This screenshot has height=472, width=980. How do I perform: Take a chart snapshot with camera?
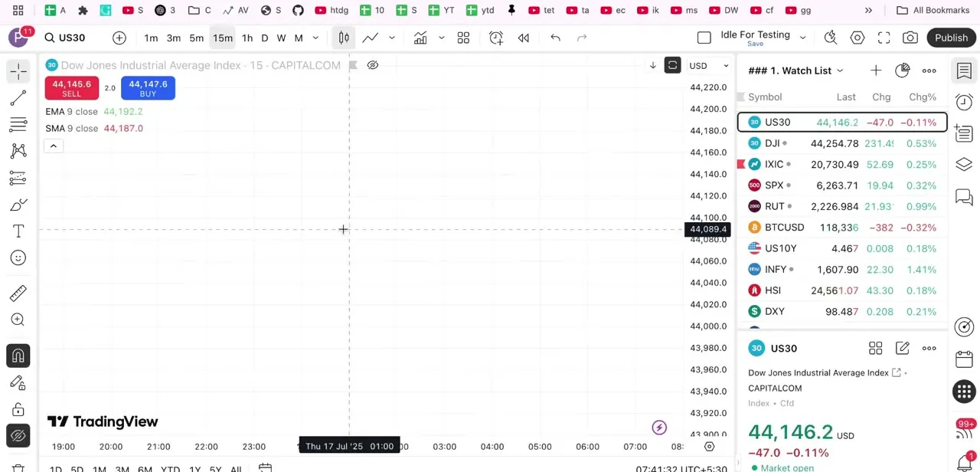point(910,38)
